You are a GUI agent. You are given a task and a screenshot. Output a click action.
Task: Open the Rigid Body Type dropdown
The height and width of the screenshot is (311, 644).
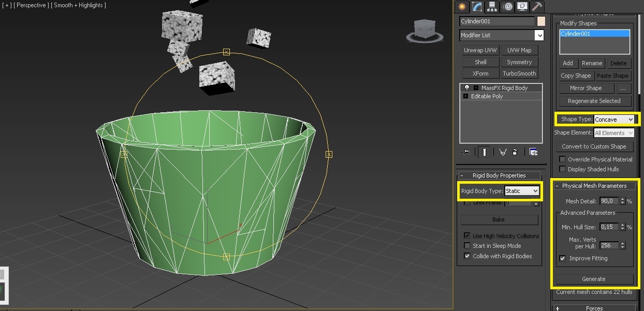(522, 191)
